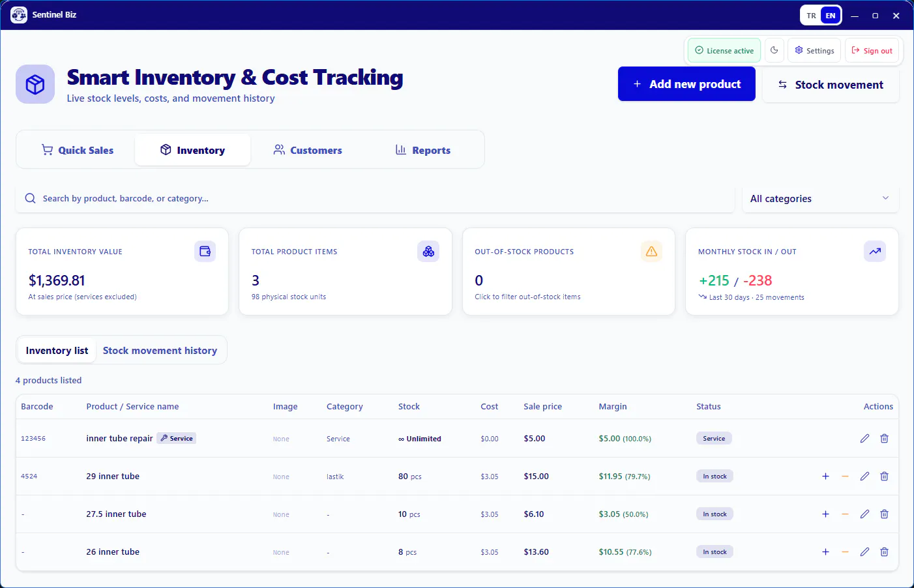Select barcode 123456 cell

(x=33, y=439)
